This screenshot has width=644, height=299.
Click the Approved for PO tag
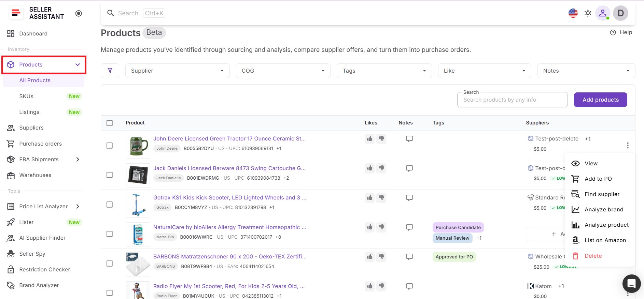(x=454, y=257)
